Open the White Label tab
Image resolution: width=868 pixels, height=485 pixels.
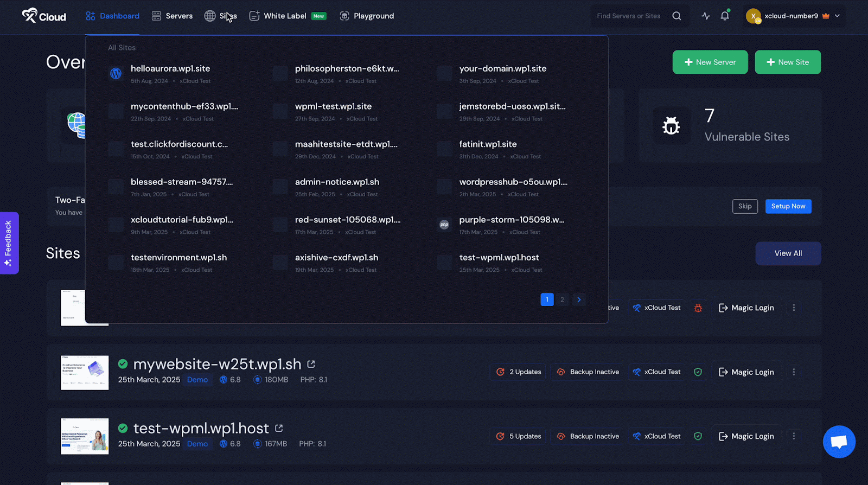(x=288, y=16)
